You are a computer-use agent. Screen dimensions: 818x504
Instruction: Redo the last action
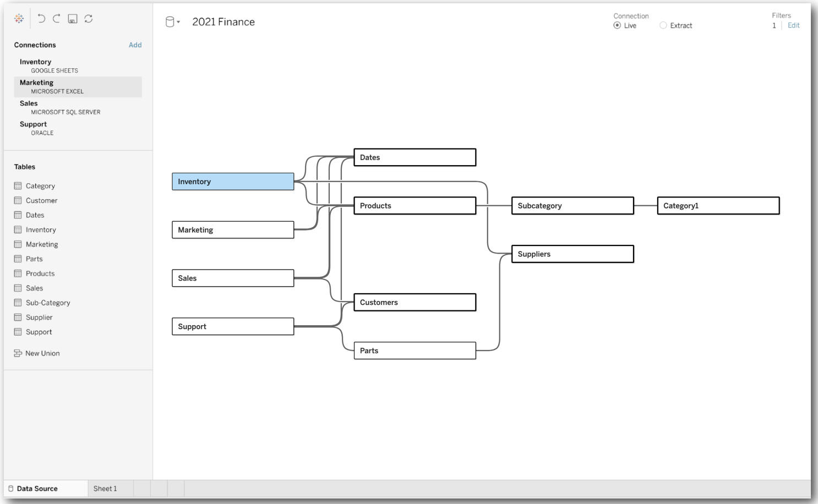click(56, 19)
